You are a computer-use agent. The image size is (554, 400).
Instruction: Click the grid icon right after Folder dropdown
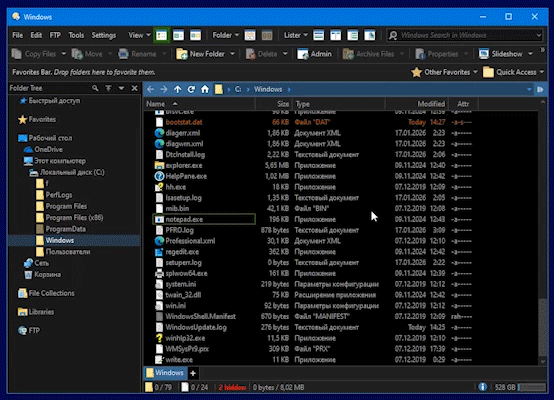click(x=250, y=35)
